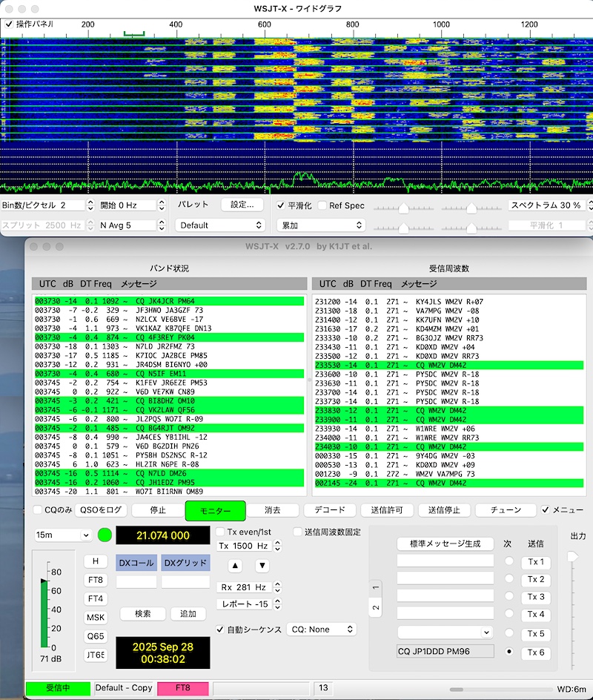The height and width of the screenshot is (700, 593).
Task: Click the green round status indicator
Action: (104, 535)
